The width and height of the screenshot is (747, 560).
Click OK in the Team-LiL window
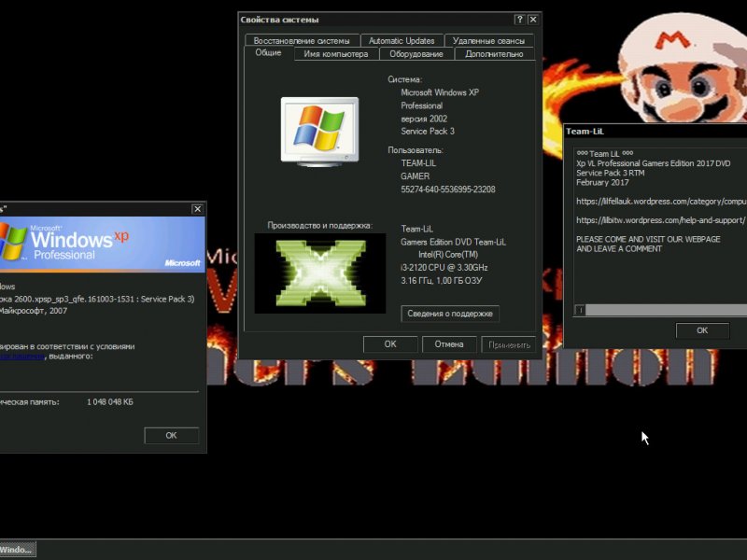[x=702, y=330]
